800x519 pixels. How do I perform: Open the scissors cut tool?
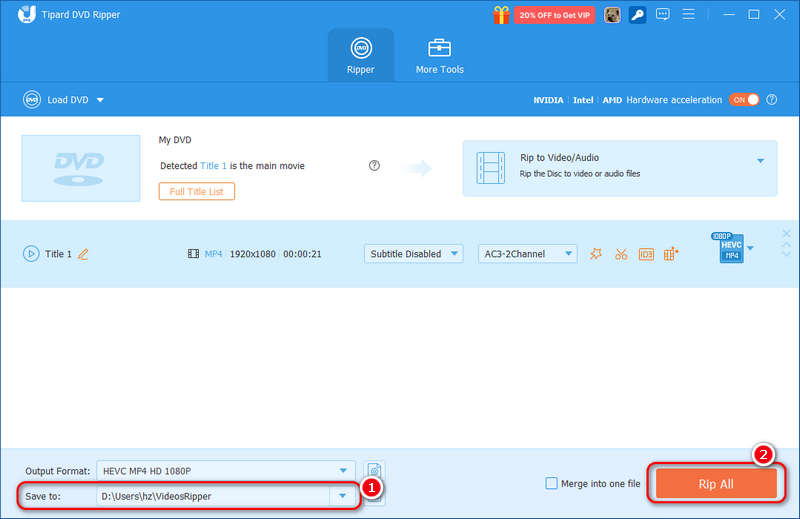coord(621,254)
